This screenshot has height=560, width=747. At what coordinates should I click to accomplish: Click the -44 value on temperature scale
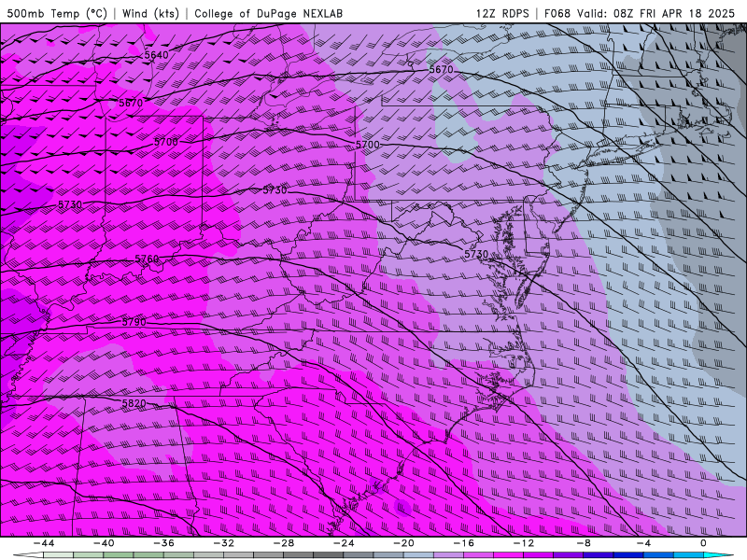44,543
